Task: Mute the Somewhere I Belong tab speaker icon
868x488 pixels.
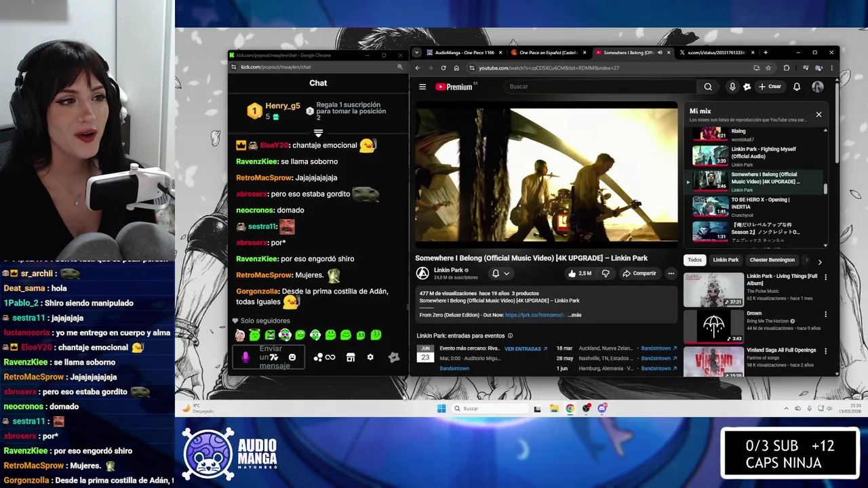Action: [x=660, y=53]
